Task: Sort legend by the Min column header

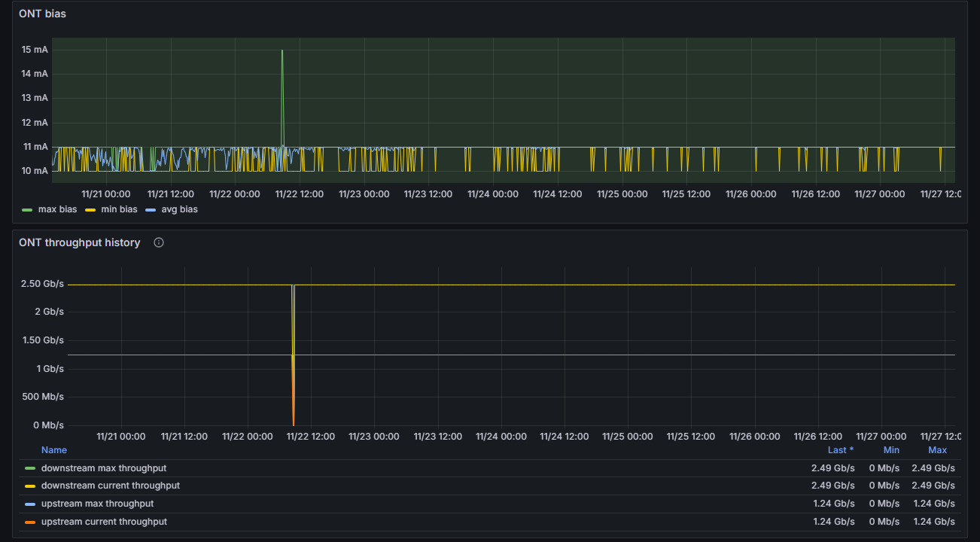Action: 891,450
